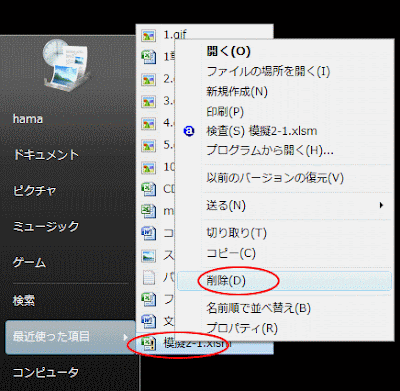Select 最近使った項目 in the Start menu
Screen dimensions: 400x391
[x=70, y=337]
